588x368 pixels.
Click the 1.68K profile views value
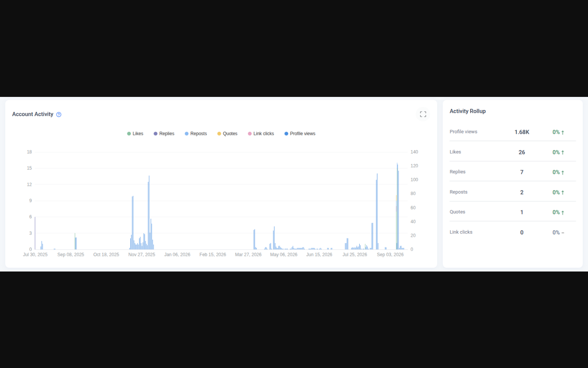pyautogui.click(x=522, y=132)
